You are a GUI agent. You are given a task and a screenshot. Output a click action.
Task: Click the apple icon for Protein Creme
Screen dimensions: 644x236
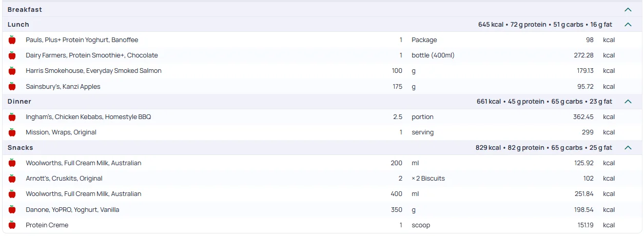(x=12, y=225)
